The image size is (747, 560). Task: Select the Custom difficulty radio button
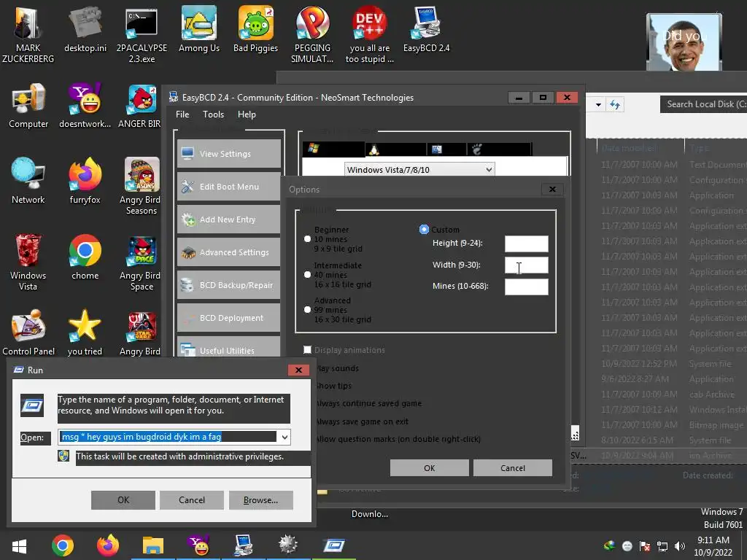coord(424,230)
